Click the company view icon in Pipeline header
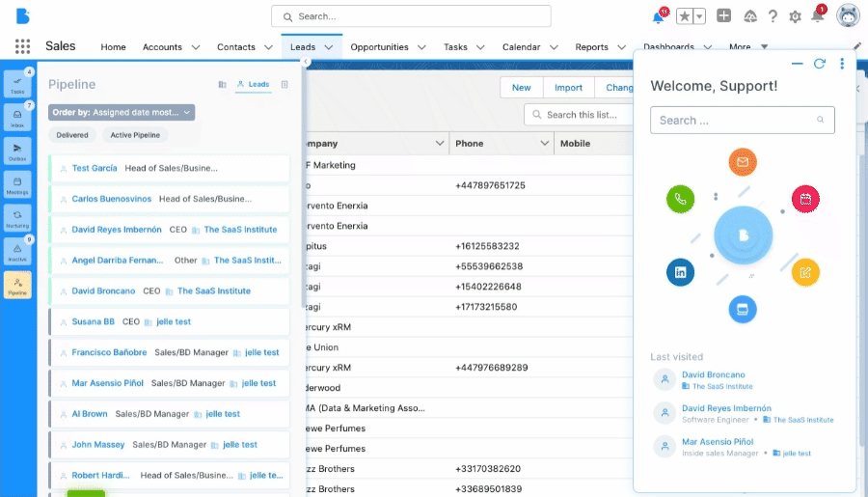This screenshot has width=868, height=497. [223, 84]
